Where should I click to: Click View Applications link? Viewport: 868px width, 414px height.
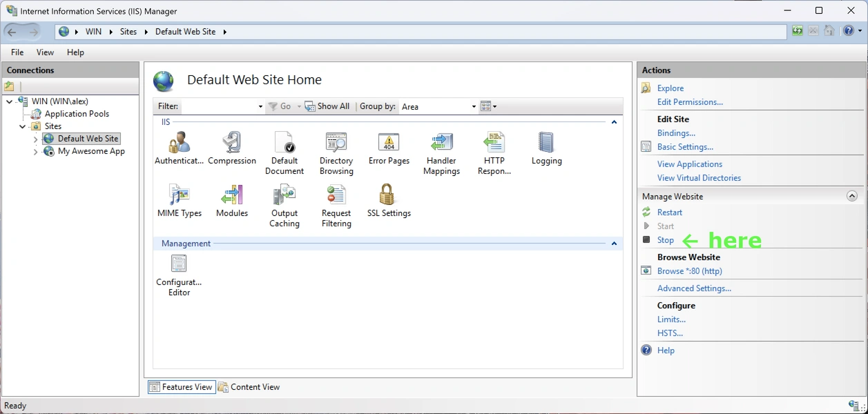pyautogui.click(x=690, y=164)
